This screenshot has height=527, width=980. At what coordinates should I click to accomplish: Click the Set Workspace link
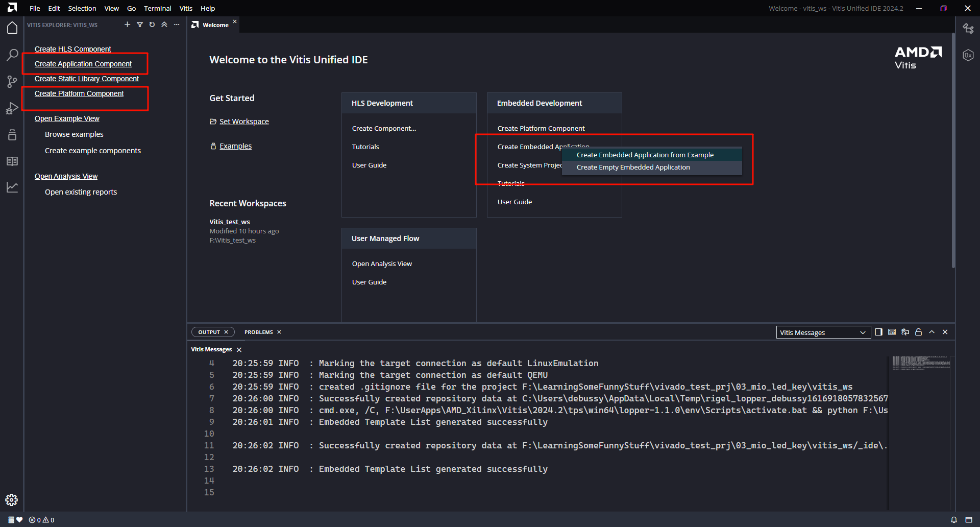(244, 122)
